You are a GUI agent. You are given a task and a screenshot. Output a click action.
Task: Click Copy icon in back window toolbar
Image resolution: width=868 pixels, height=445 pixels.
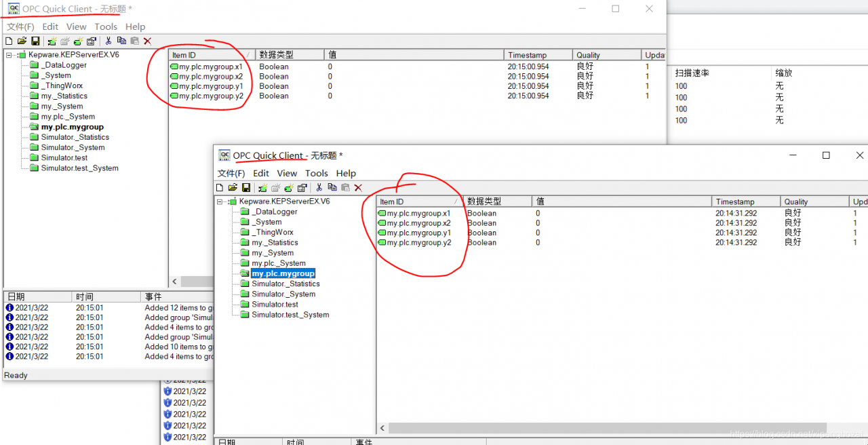(x=121, y=41)
